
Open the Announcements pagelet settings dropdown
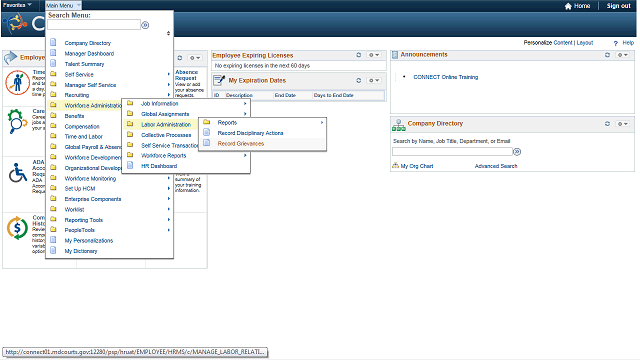click(622, 55)
